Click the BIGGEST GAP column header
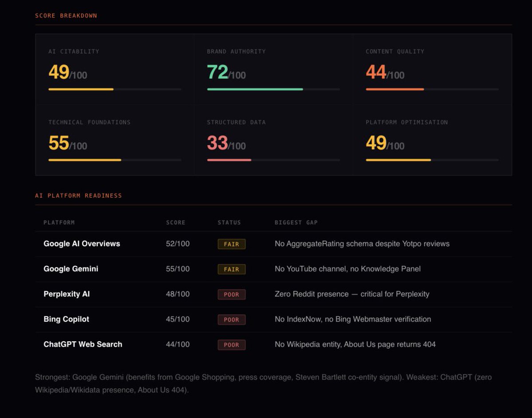 296,222
